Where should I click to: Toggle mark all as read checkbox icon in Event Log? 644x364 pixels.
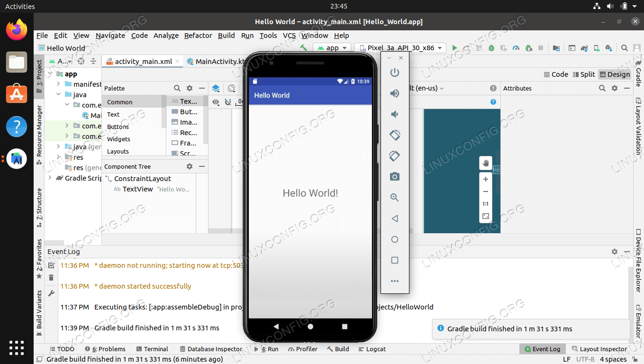click(x=51, y=265)
